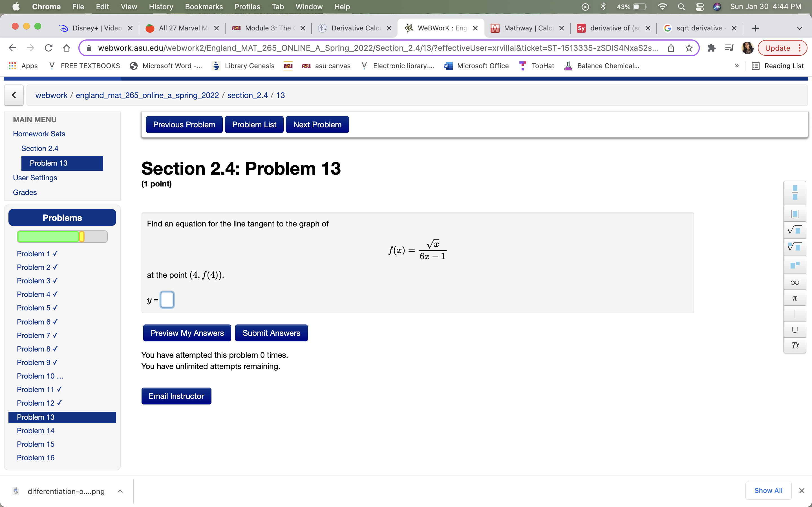Insert absolute value template from palette
Viewport: 812px width, 507px height.
tap(794, 214)
